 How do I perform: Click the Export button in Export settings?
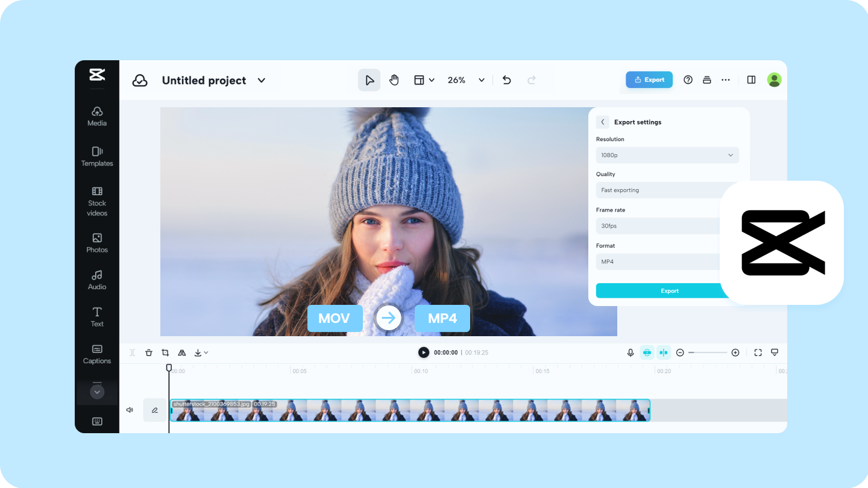[x=669, y=290]
